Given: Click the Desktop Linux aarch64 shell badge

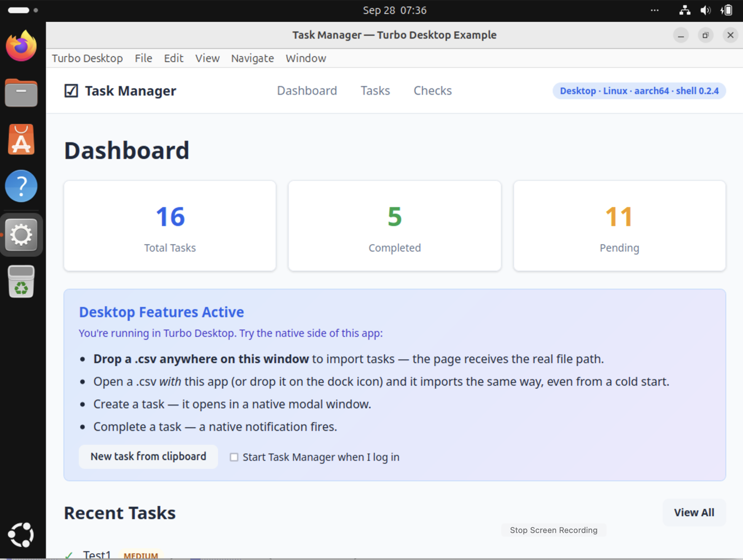Looking at the screenshot, I should pos(639,91).
